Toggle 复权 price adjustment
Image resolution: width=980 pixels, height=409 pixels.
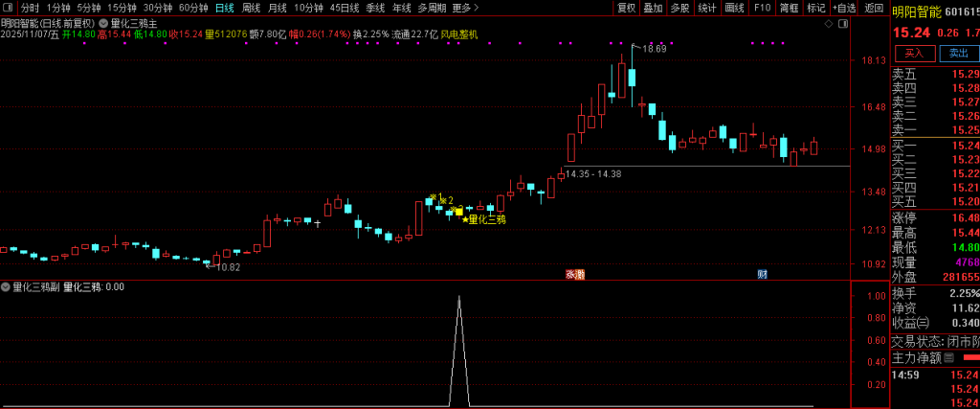pyautogui.click(x=626, y=8)
